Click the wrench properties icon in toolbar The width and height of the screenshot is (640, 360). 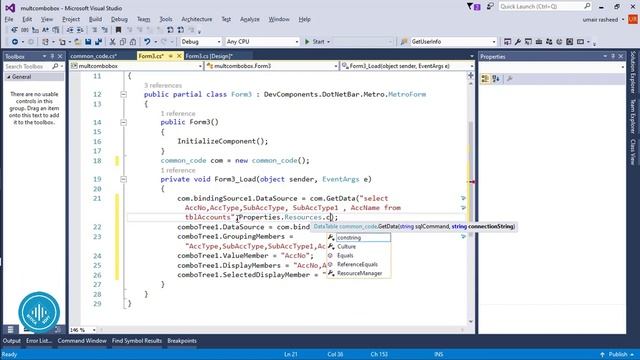[518, 42]
